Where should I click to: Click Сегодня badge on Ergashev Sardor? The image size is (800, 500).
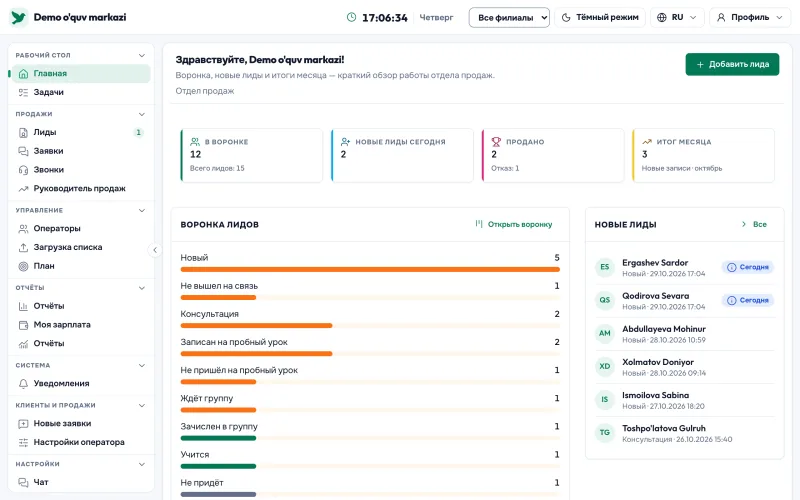click(x=748, y=267)
